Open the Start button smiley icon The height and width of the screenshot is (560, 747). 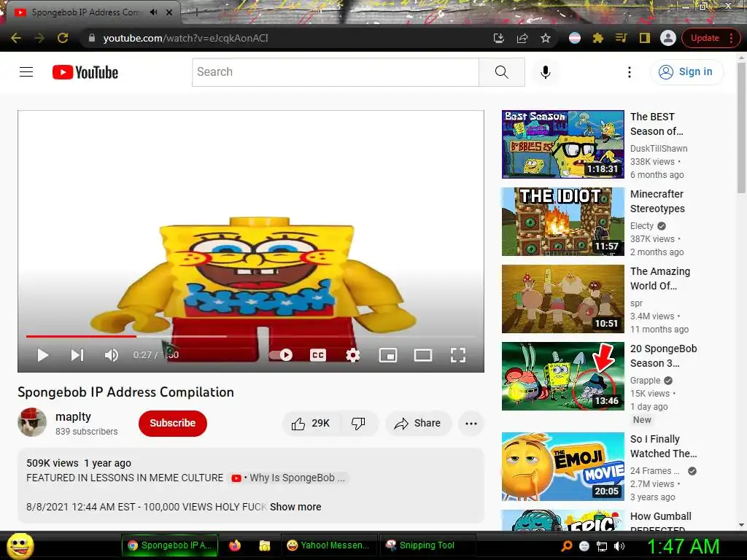[x=20, y=545]
